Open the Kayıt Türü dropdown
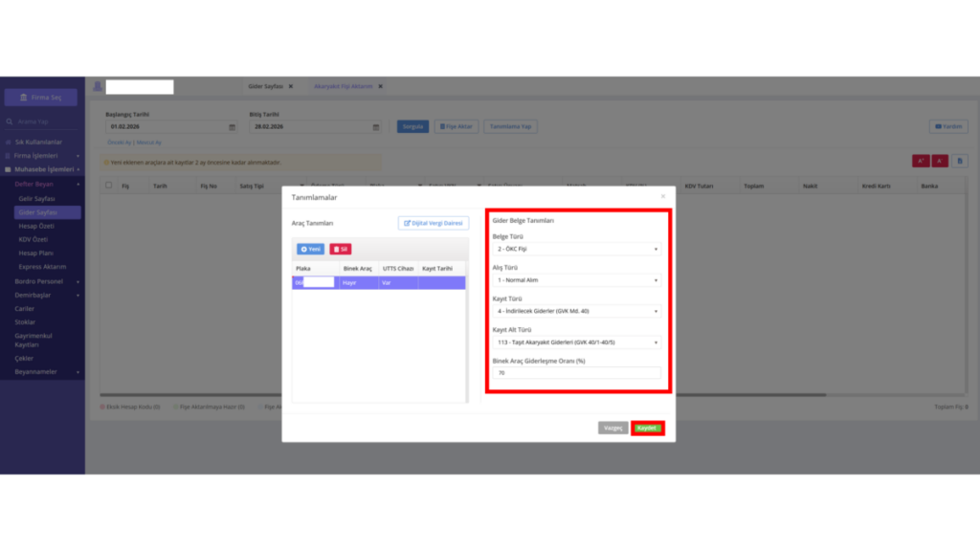Image resolution: width=980 pixels, height=551 pixels. 576,311
